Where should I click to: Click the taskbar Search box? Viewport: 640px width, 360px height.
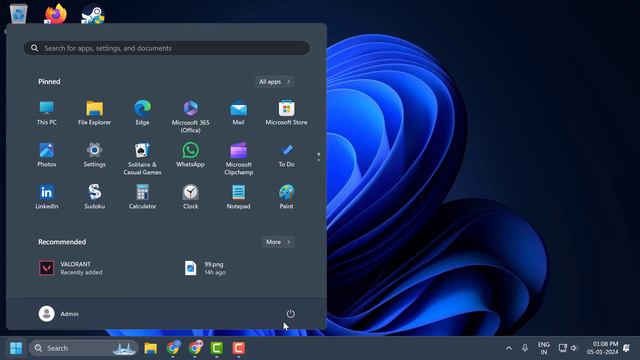point(83,348)
